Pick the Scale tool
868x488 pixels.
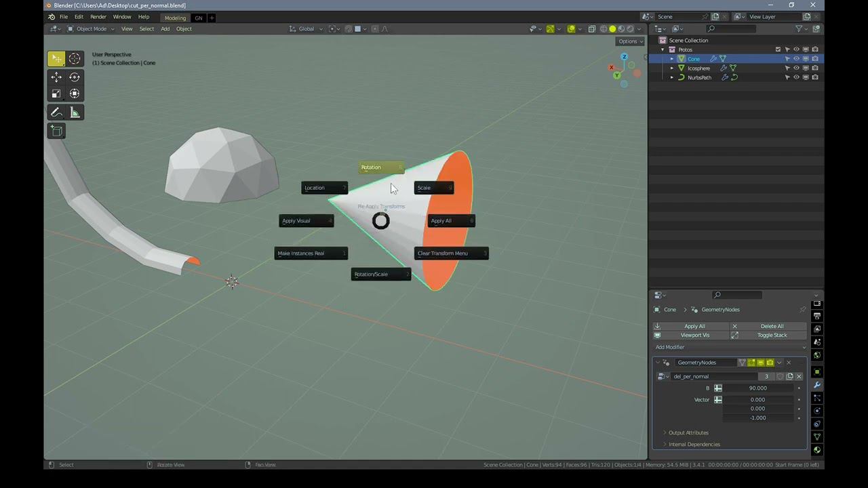(x=56, y=94)
